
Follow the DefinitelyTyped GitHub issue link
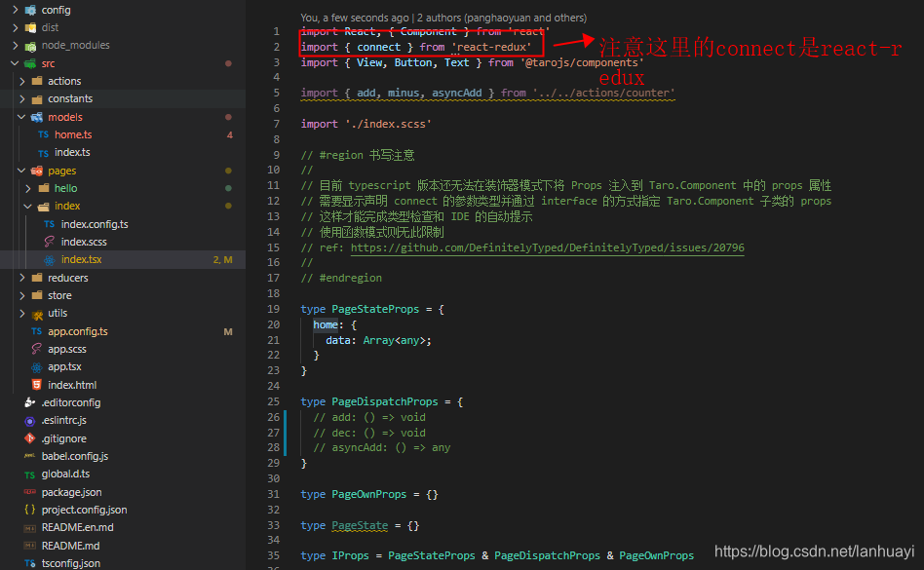548,247
